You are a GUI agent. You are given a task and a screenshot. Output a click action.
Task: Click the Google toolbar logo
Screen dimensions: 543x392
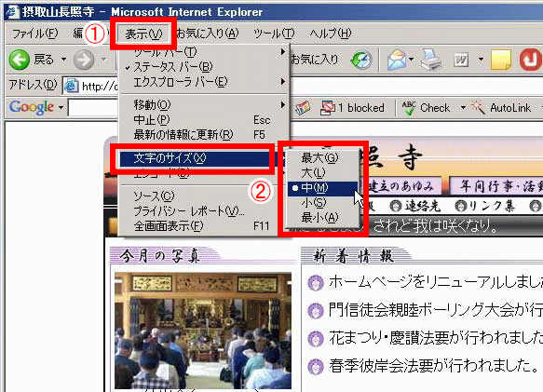point(32,107)
